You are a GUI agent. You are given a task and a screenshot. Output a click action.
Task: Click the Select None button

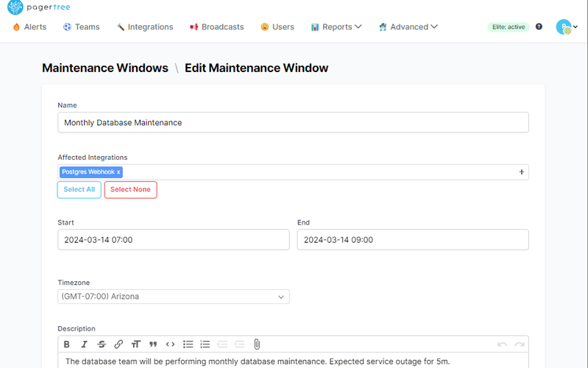click(x=130, y=189)
